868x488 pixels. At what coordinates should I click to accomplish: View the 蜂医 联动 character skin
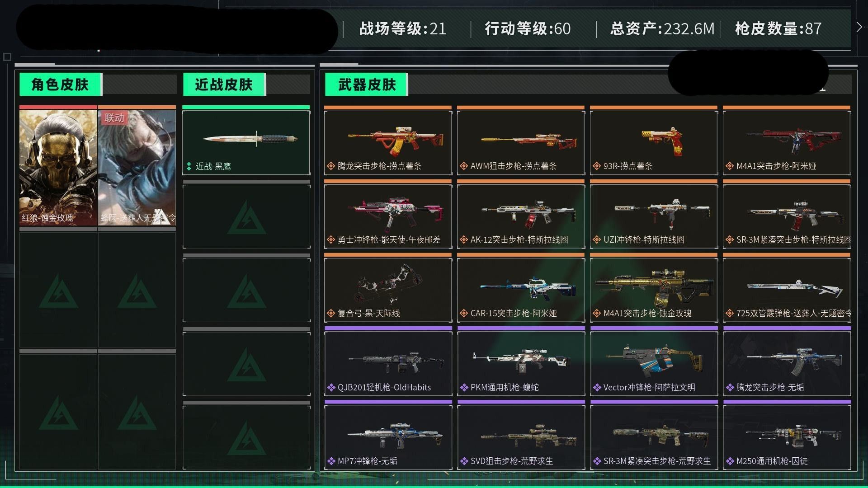(x=137, y=167)
